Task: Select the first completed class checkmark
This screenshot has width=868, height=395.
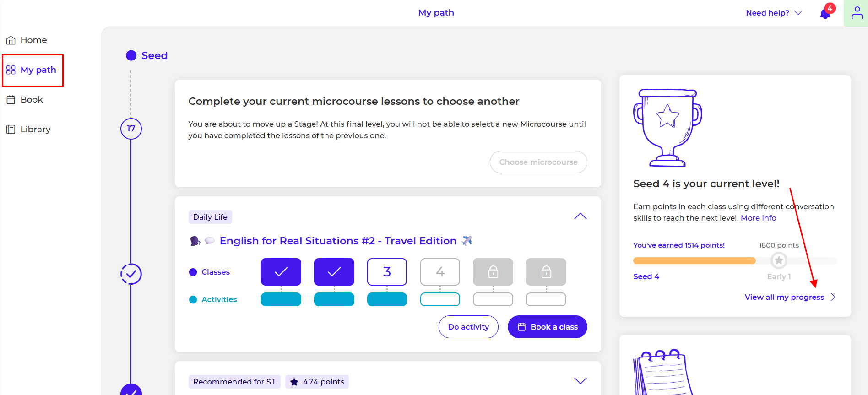Action: pos(281,272)
